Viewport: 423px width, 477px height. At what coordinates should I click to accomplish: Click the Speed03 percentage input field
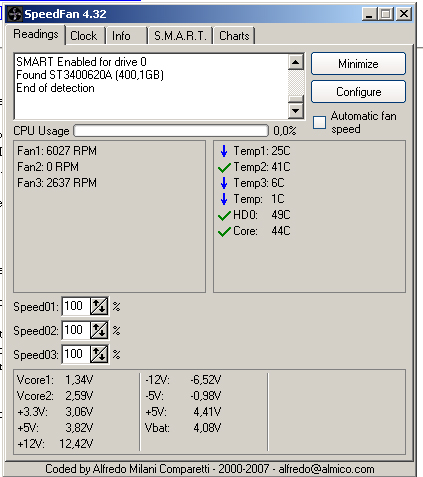(76, 354)
